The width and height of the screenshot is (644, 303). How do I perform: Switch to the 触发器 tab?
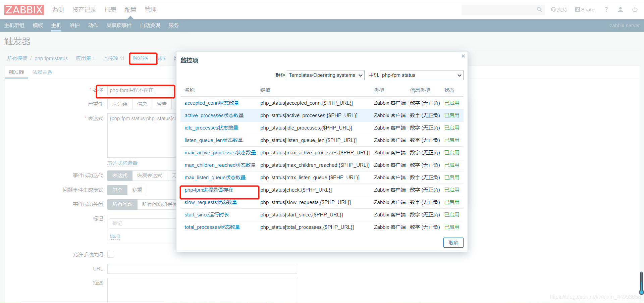point(16,72)
